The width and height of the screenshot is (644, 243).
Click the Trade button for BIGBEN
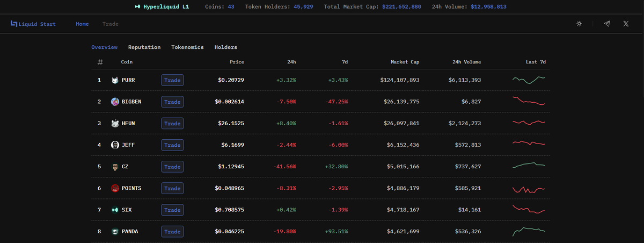point(172,102)
